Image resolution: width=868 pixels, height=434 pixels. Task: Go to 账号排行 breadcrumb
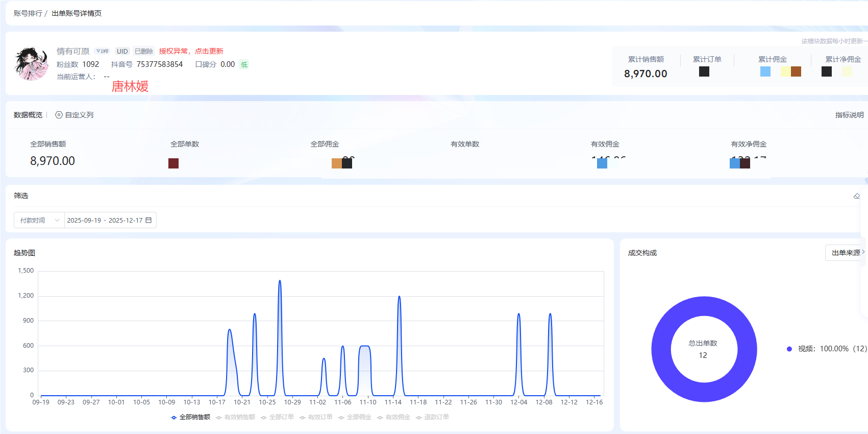[28, 13]
